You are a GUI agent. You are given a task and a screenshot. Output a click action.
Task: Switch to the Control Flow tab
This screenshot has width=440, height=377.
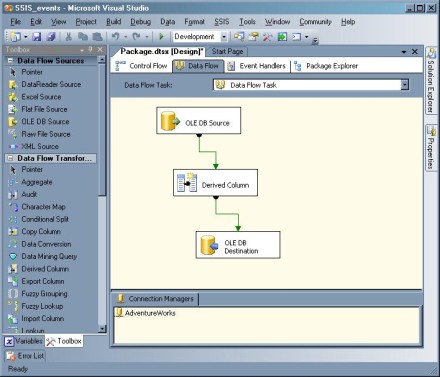[x=141, y=66]
